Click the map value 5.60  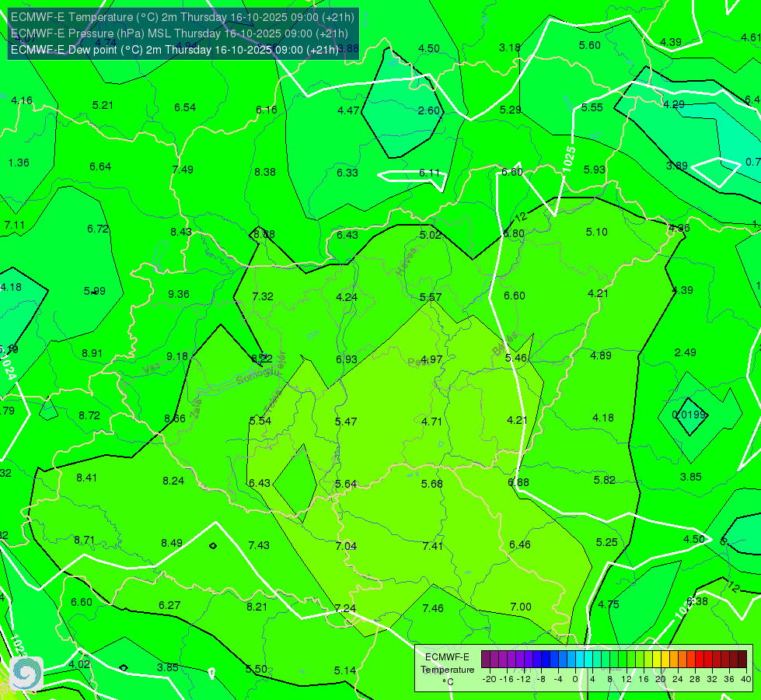pos(590,45)
